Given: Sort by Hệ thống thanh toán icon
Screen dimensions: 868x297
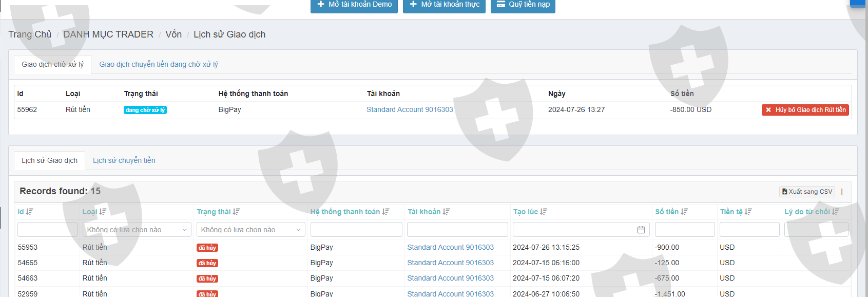Looking at the screenshot, I should (385, 212).
